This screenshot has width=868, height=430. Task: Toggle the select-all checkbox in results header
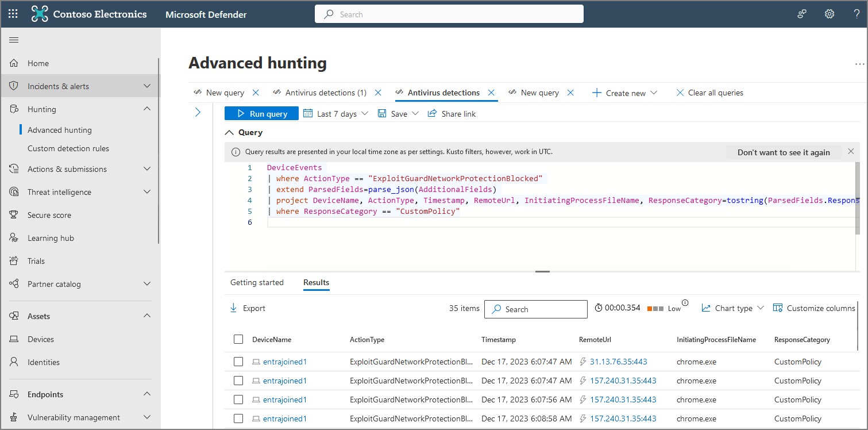238,339
